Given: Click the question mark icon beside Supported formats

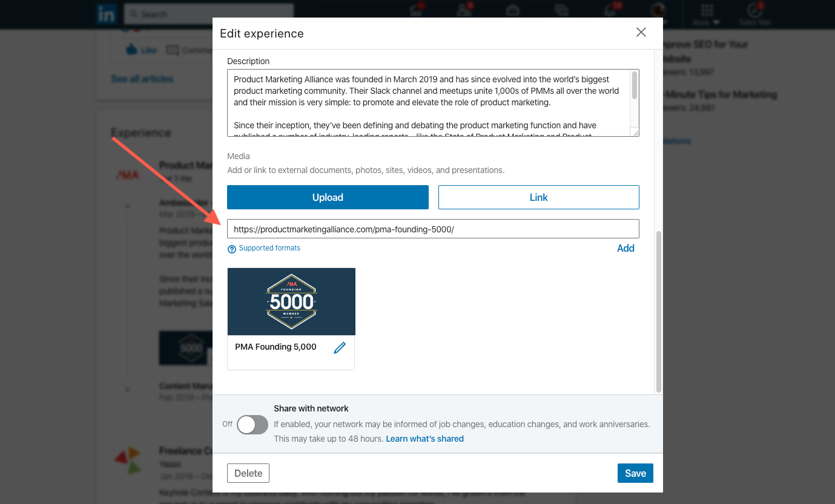Looking at the screenshot, I should (231, 249).
